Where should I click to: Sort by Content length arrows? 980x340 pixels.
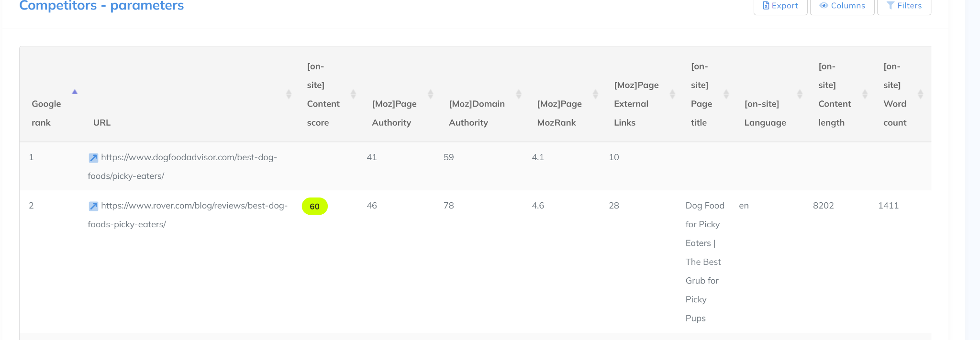click(865, 94)
